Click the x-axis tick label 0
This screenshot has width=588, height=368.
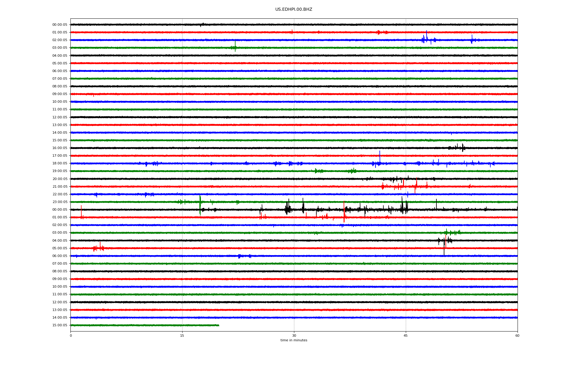[x=71, y=335]
